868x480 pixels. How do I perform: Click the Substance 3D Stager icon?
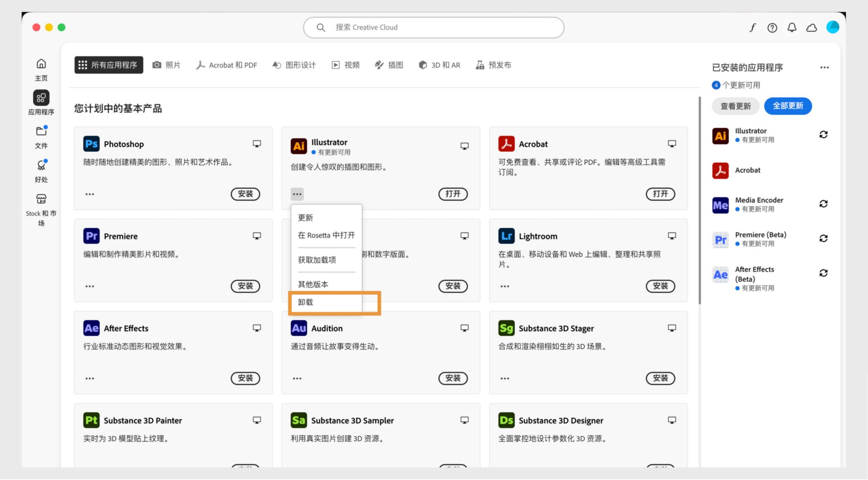click(x=506, y=328)
